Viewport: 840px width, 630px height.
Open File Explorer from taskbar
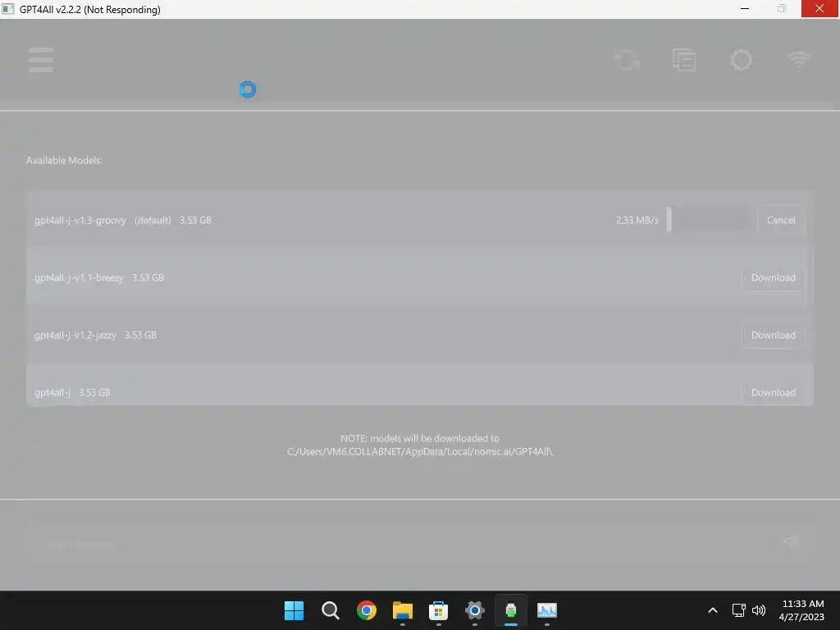[x=402, y=610]
